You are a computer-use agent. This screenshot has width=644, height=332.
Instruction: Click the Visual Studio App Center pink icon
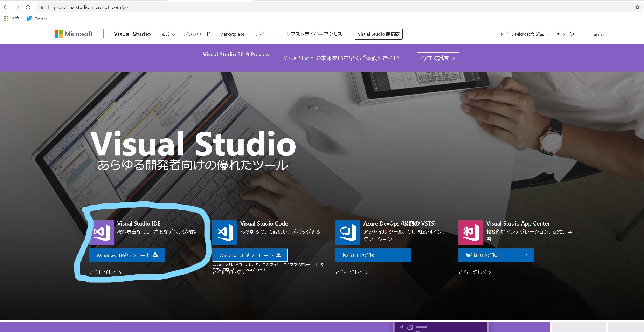471,233
